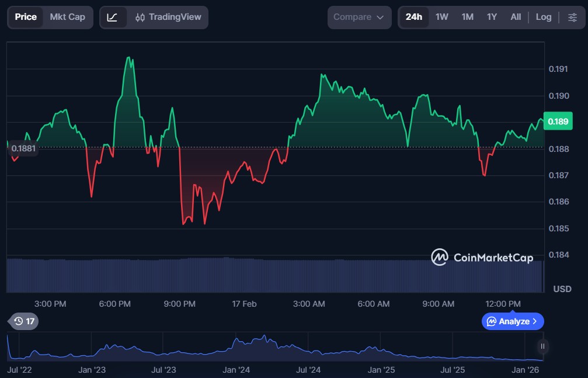The height and width of the screenshot is (378, 588).
Task: Click the right range slider handle
Action: tap(542, 346)
